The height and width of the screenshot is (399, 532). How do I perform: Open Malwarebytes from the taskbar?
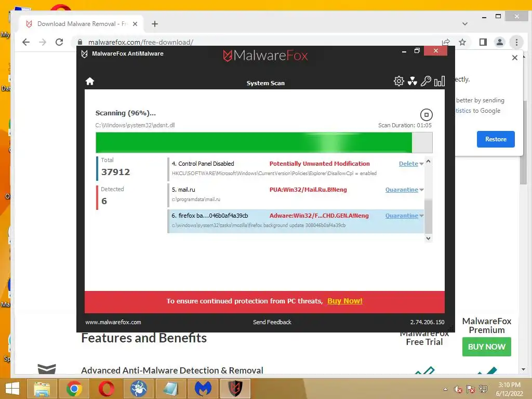click(x=203, y=389)
